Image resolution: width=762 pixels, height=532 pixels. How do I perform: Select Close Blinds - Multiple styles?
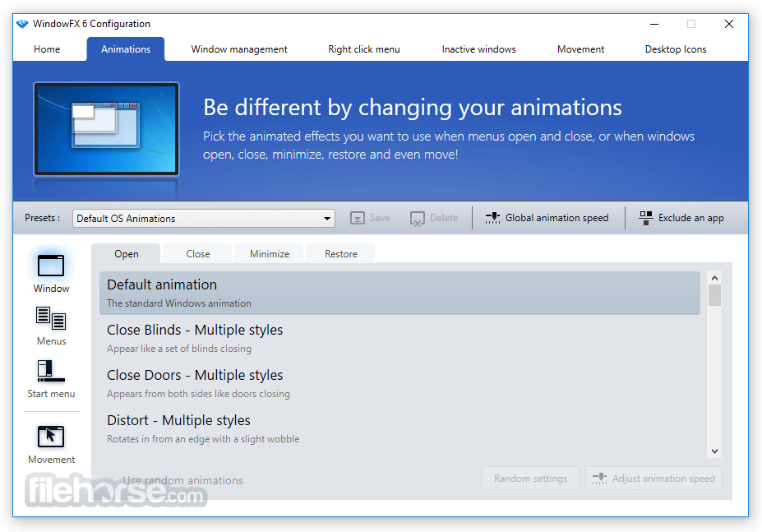click(x=399, y=339)
